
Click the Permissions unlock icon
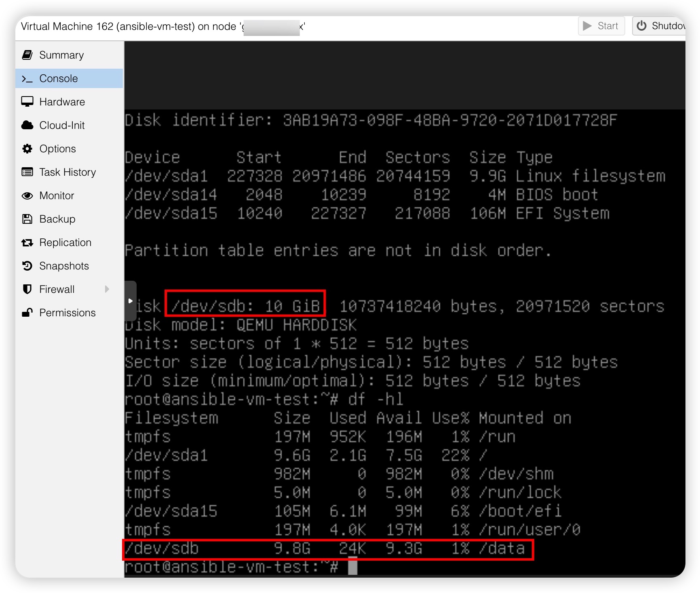point(27,313)
